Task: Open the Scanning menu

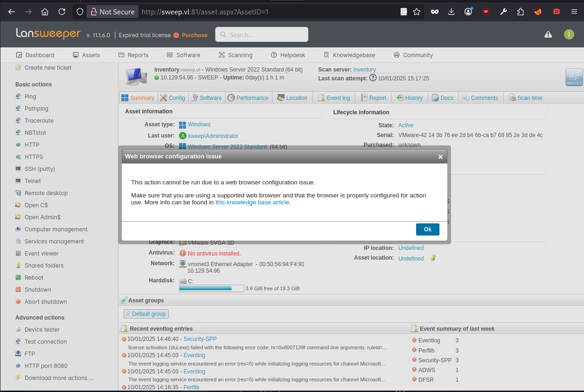Action: tap(235, 55)
